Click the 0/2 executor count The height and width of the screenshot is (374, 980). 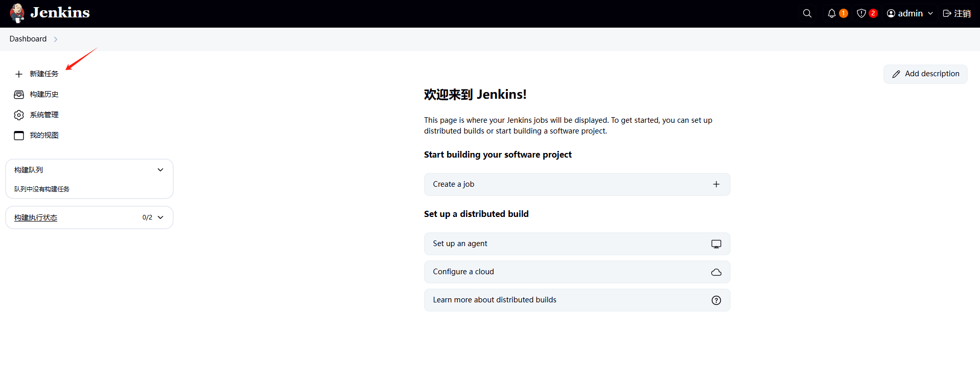pyautogui.click(x=147, y=217)
